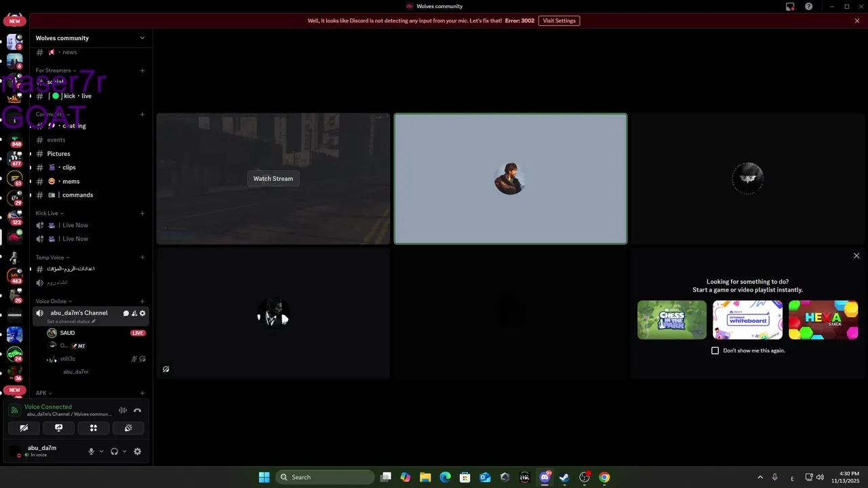Click Visit Settings in error banner
This screenshot has width=868, height=488.
pyautogui.click(x=559, y=21)
